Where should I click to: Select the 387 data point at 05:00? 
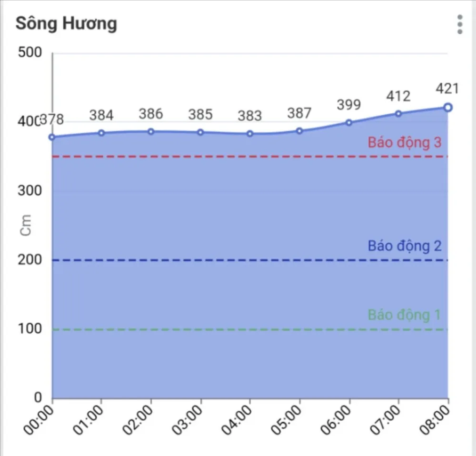[298, 130]
